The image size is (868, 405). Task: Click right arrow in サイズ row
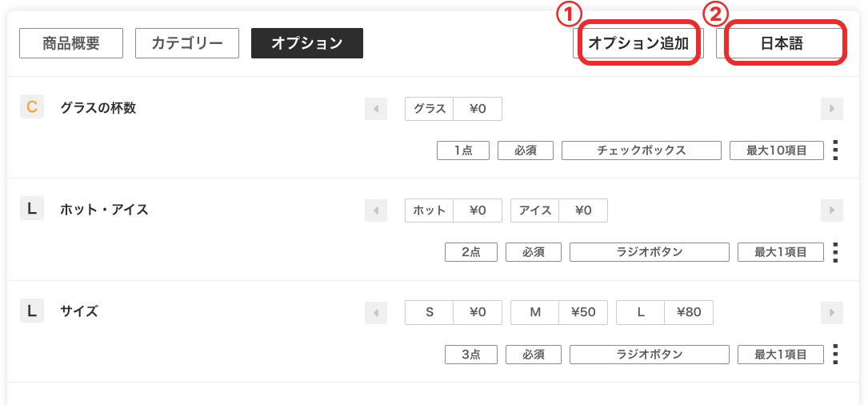pos(832,313)
